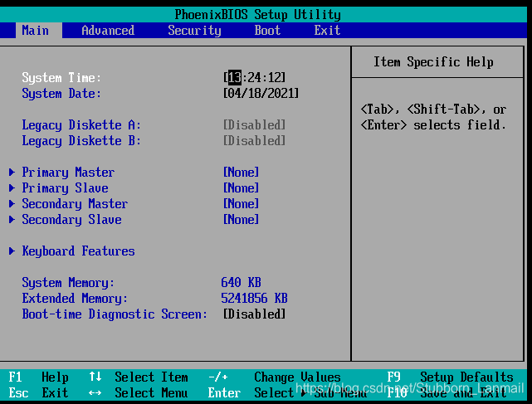This screenshot has width=532, height=404.
Task: Toggle Legacy Diskette B Disabled value
Action: (255, 141)
